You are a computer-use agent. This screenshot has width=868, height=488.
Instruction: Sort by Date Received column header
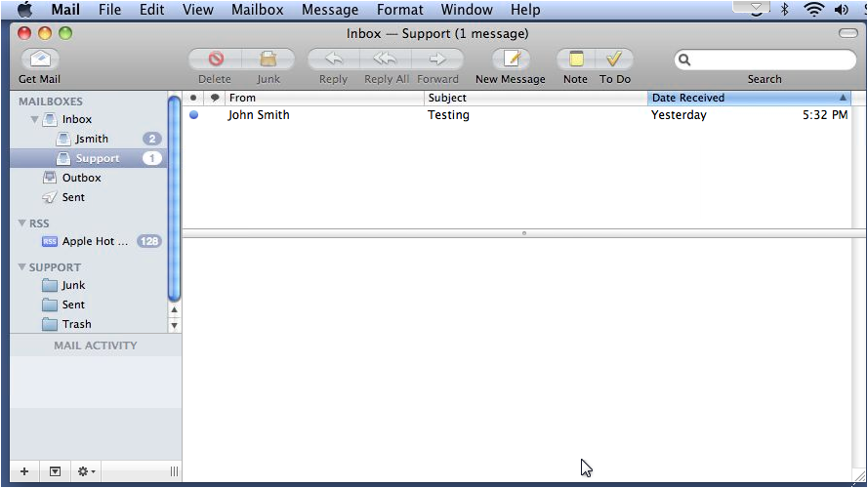(x=749, y=98)
